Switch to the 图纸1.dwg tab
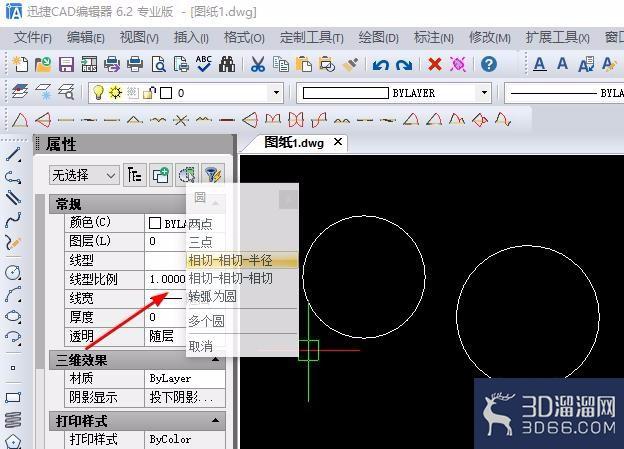 click(294, 143)
